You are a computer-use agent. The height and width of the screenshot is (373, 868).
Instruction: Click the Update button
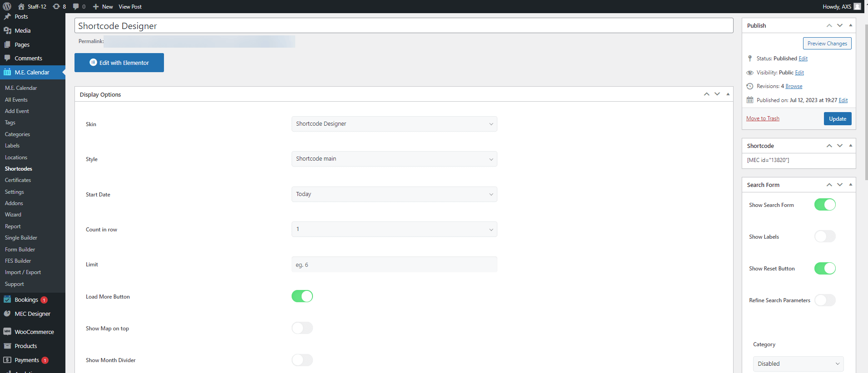pos(837,118)
